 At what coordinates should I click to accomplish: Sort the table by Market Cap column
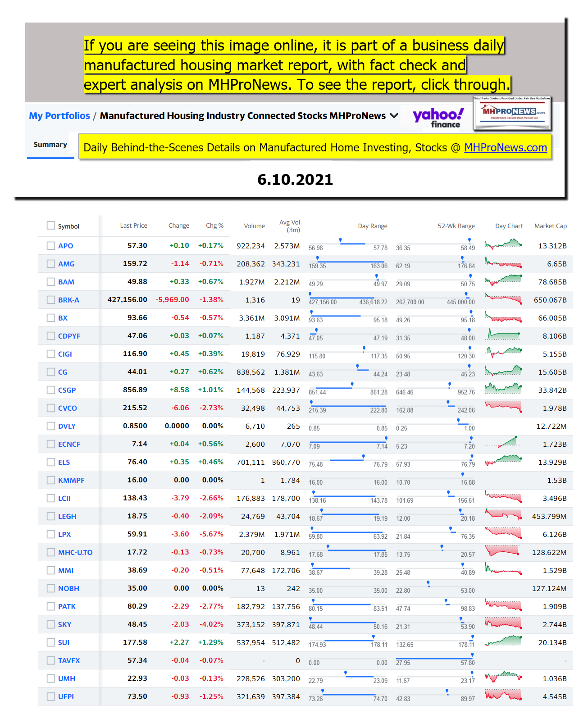click(x=550, y=226)
